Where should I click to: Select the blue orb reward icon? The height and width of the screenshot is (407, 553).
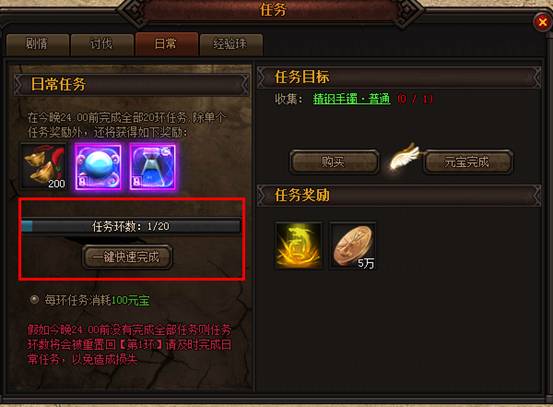click(98, 166)
